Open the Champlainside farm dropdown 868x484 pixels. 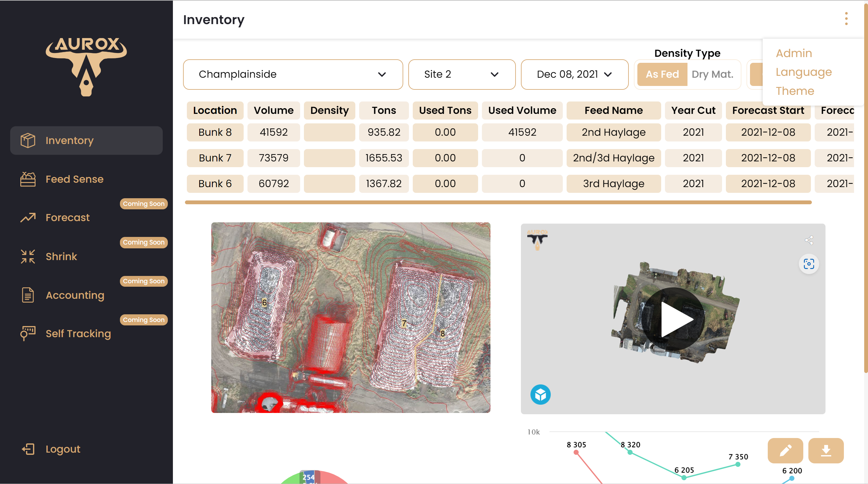pos(293,75)
